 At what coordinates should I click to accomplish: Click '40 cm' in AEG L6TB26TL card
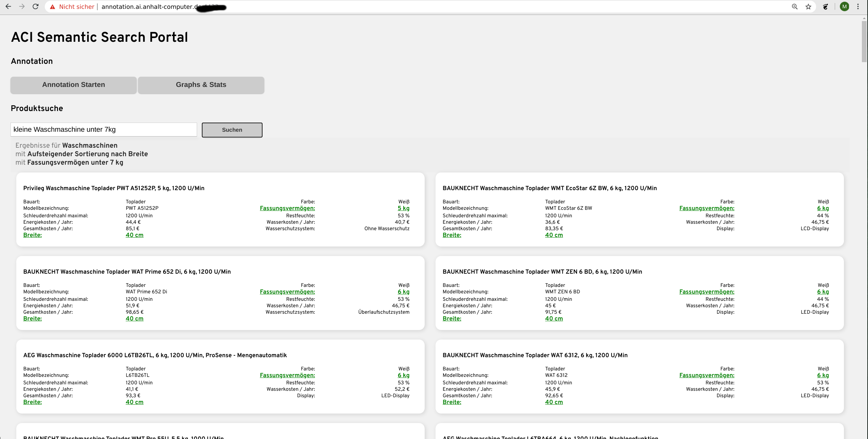(135, 402)
